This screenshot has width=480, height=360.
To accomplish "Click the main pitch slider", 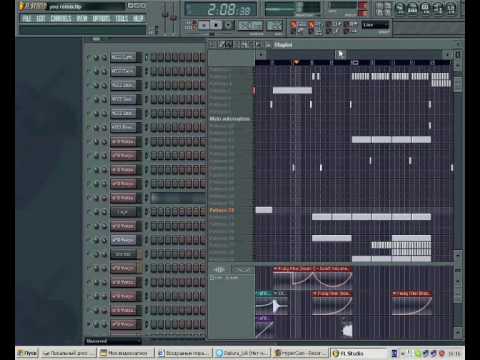I will tap(173, 17).
